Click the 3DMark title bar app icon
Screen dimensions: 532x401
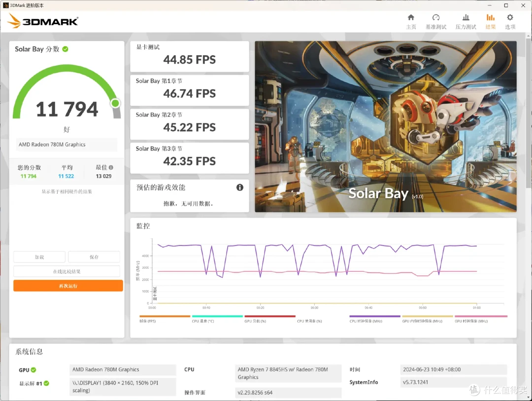coord(5,5)
